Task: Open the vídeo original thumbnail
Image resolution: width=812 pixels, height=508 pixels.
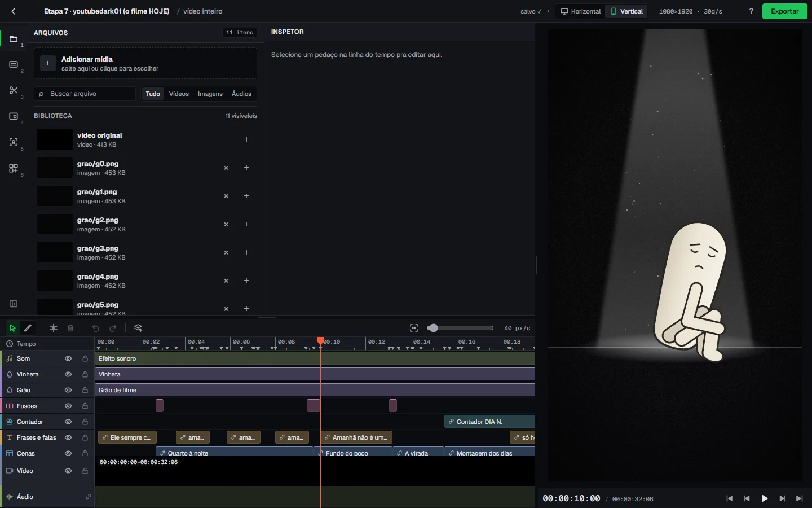Action: [55, 139]
